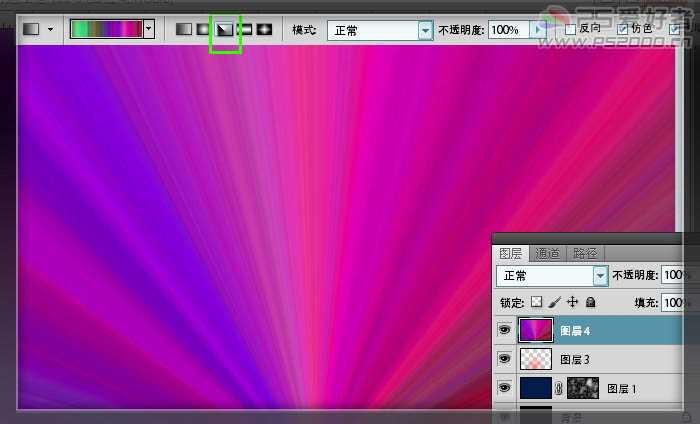This screenshot has width=700, height=424.
Task: Hide 图层 3 using its eye icon
Action: (x=504, y=359)
